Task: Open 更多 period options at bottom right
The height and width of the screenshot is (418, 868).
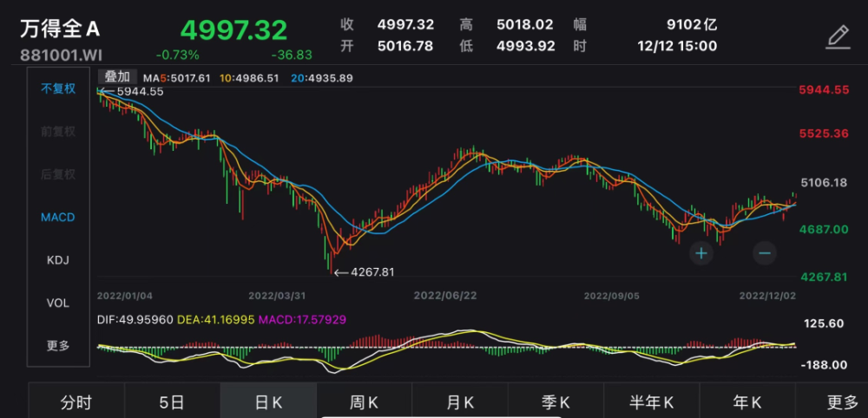Action: [x=842, y=402]
